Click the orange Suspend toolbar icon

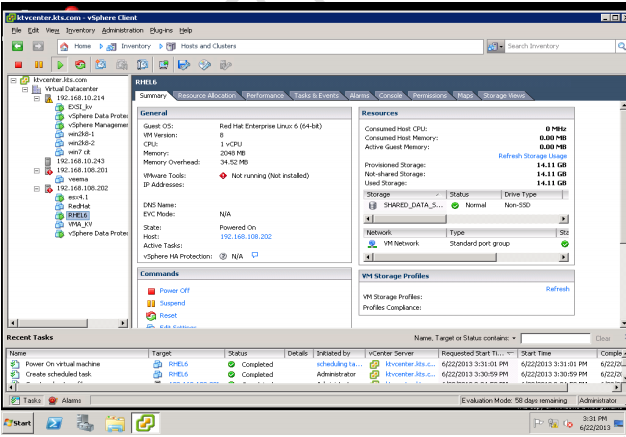pos(39,65)
